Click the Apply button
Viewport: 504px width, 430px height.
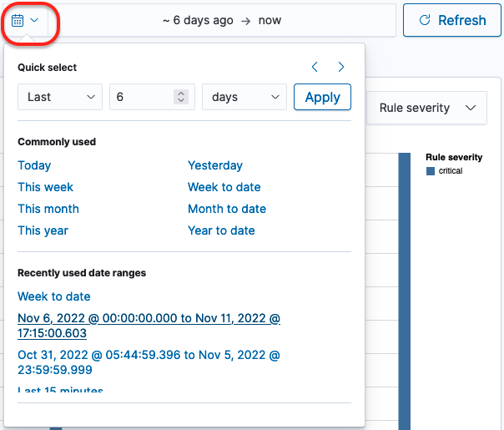[322, 97]
